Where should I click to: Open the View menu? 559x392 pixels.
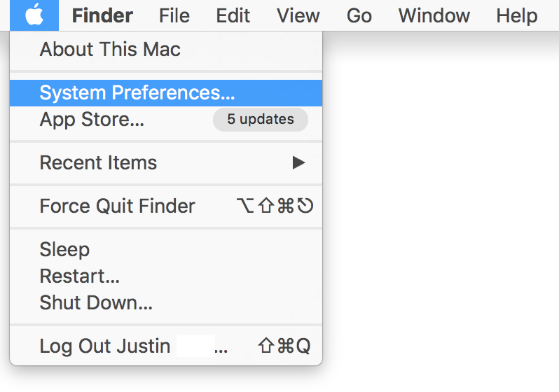point(298,15)
